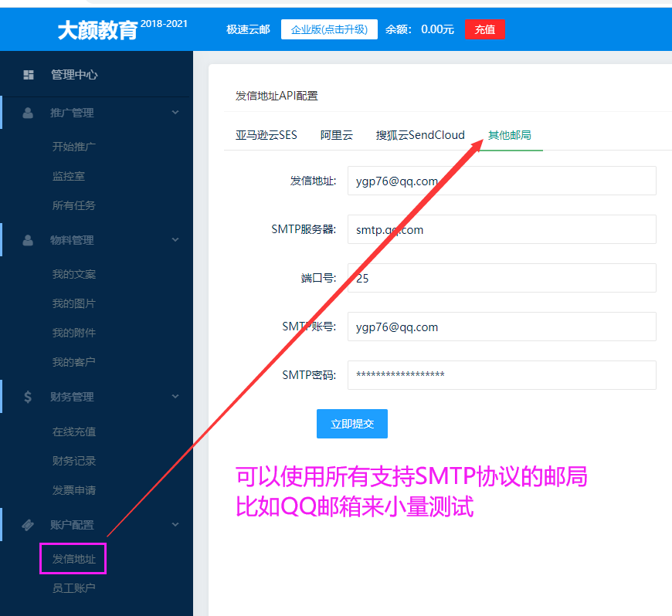Viewport: 672px width, 616px height.
Task: Collapse the 账户配置 chevron
Action: (175, 525)
